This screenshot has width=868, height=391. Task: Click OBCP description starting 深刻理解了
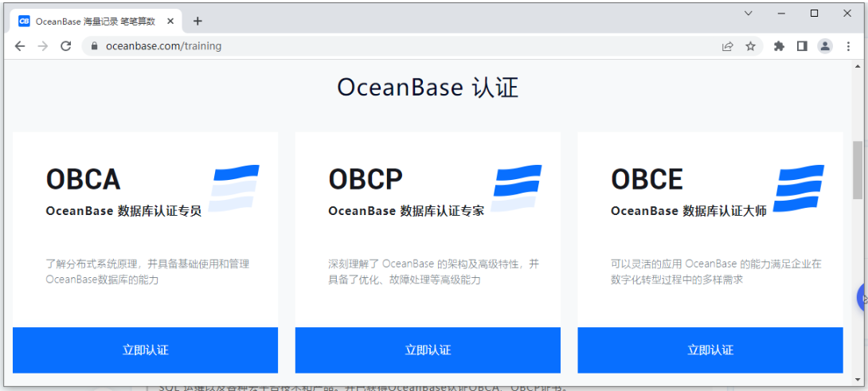click(433, 272)
